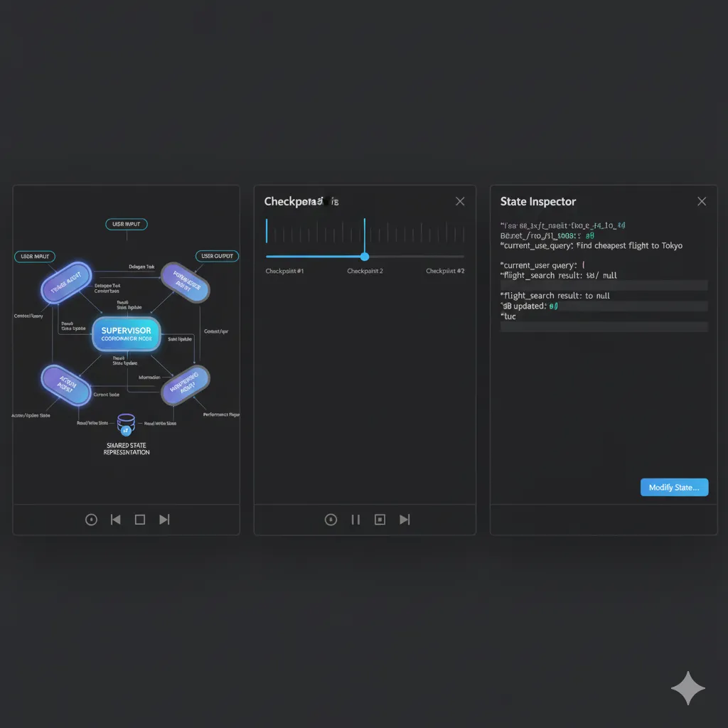
Task: Click record icon in graph panel toolbar
Action: [91, 520]
